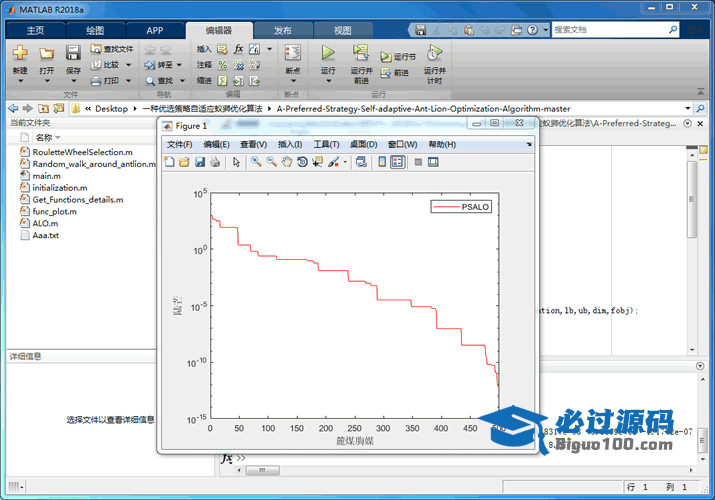Image resolution: width=715 pixels, height=500 pixels.
Task: Click the Run and Advance (运行并前进) icon
Action: click(361, 52)
